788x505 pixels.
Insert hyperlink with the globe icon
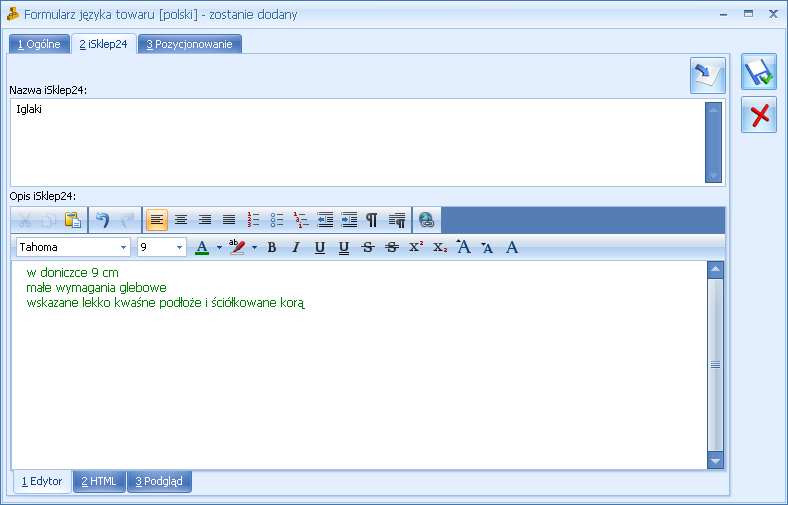point(426,220)
